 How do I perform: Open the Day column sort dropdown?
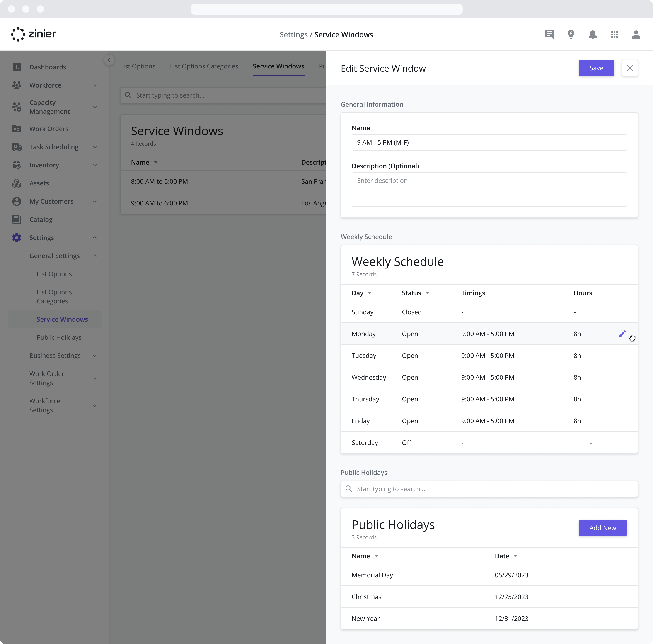point(370,293)
